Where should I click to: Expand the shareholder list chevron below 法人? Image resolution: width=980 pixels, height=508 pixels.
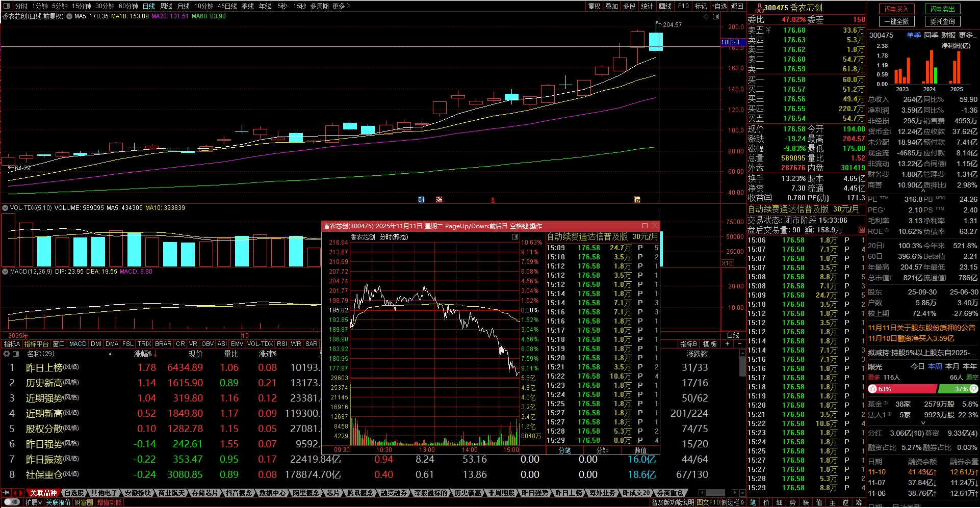point(923,422)
